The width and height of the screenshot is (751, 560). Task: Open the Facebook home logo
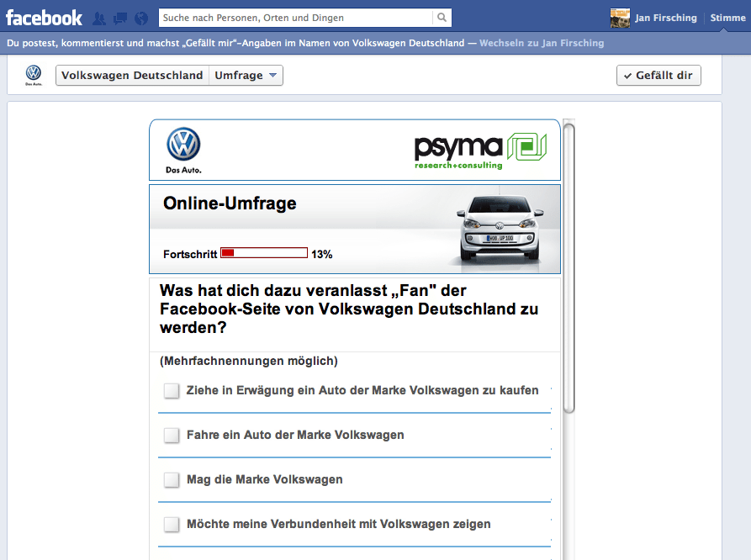(44, 18)
